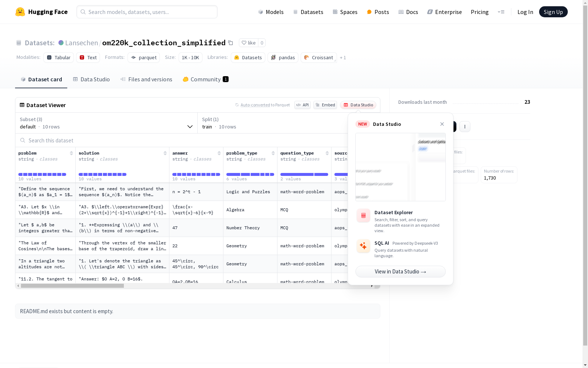Open the Pricing page
The height and width of the screenshot is (368, 588).
coord(480,12)
